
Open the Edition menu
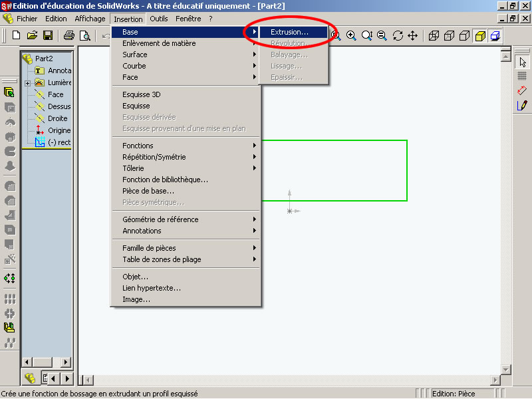[x=56, y=19]
